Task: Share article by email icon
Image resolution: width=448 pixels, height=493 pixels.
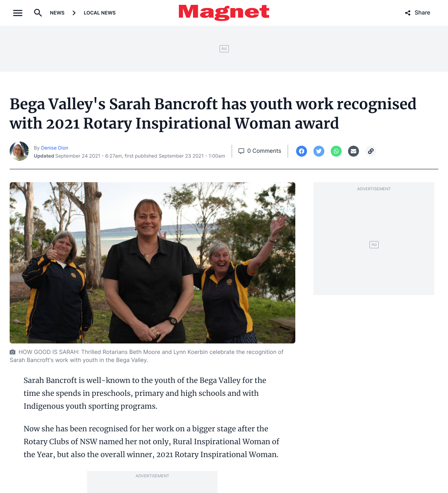Action: 353,151
